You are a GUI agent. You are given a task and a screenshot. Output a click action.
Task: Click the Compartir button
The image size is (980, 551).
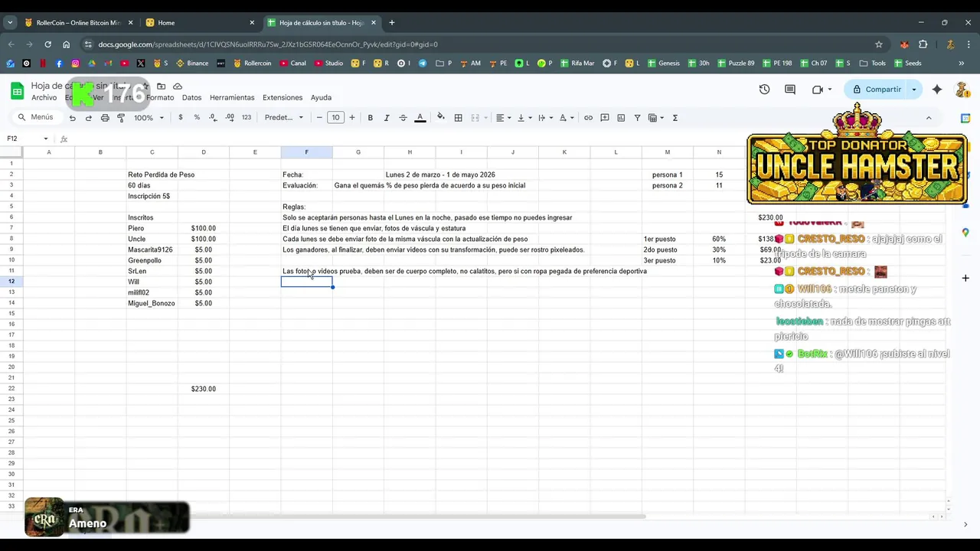click(x=877, y=90)
